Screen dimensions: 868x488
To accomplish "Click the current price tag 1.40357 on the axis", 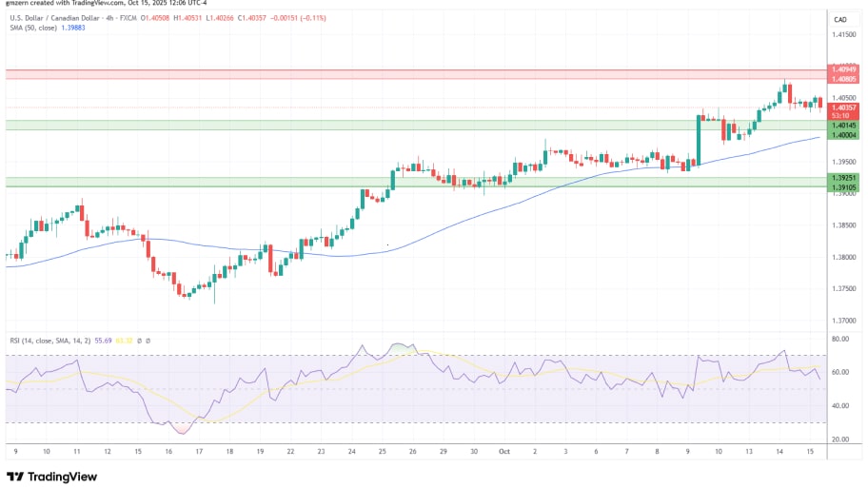I will (843, 107).
